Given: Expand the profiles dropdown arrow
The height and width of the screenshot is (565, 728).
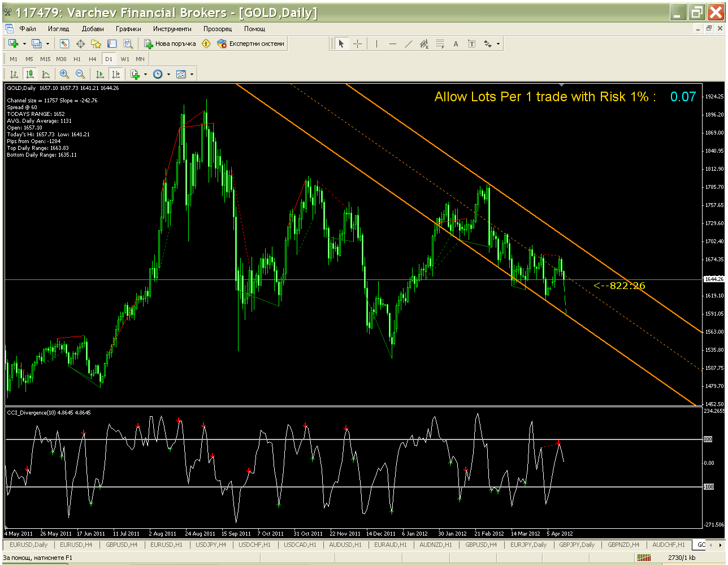Looking at the screenshot, I should click(x=47, y=44).
